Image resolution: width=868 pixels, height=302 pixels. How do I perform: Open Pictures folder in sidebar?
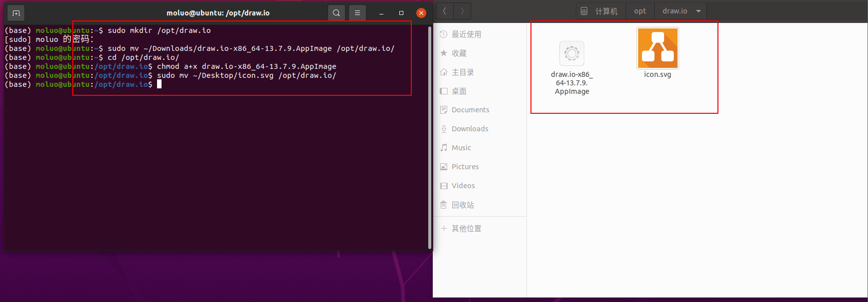480,167
